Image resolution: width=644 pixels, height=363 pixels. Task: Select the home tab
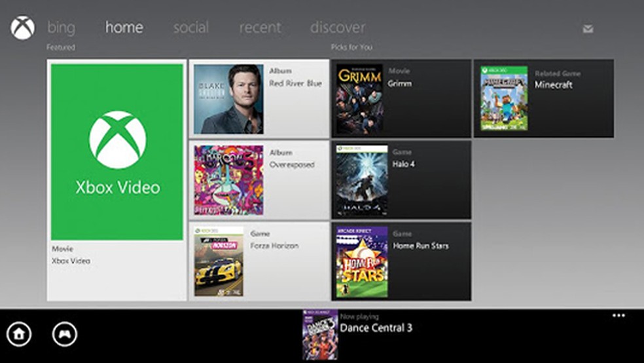(124, 27)
